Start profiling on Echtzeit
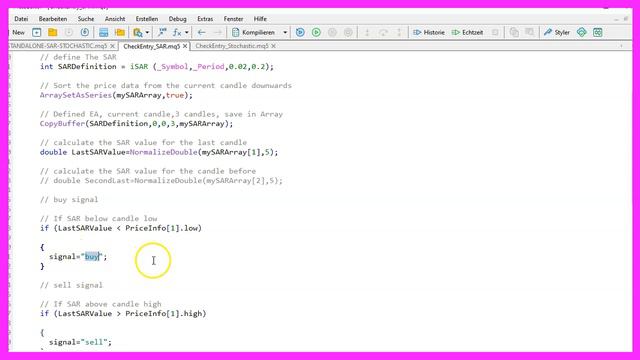This screenshot has width=640, height=360. tap(467, 32)
